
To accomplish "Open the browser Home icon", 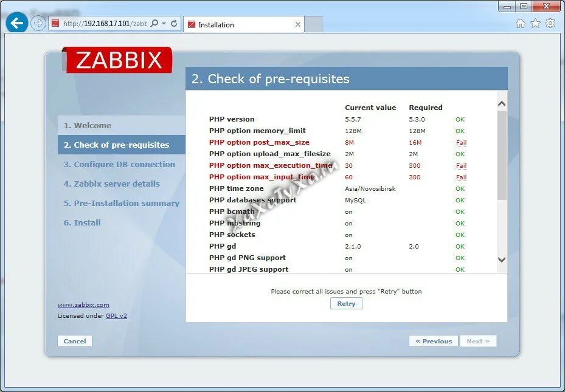I will (521, 24).
